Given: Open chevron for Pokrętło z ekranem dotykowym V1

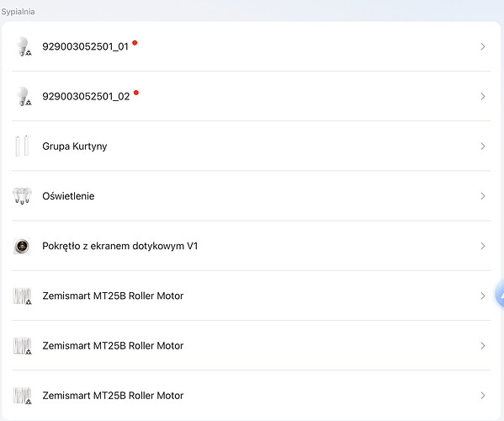Looking at the screenshot, I should [x=483, y=246].
